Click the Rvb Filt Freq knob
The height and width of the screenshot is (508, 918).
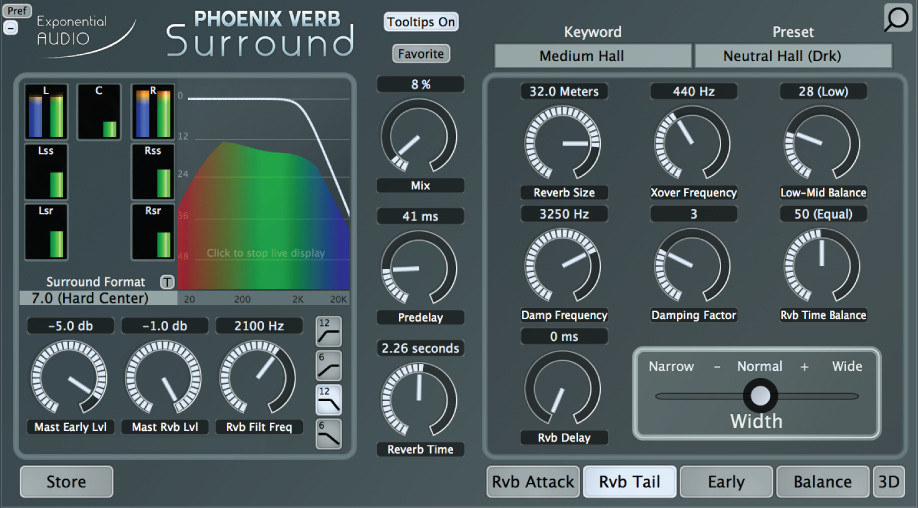click(258, 378)
